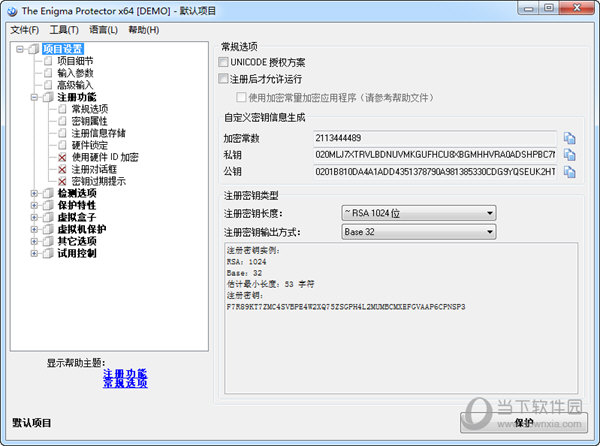This screenshot has height=446, width=600.
Task: Click the folder icon of 保护特性 node
Action: point(48,205)
